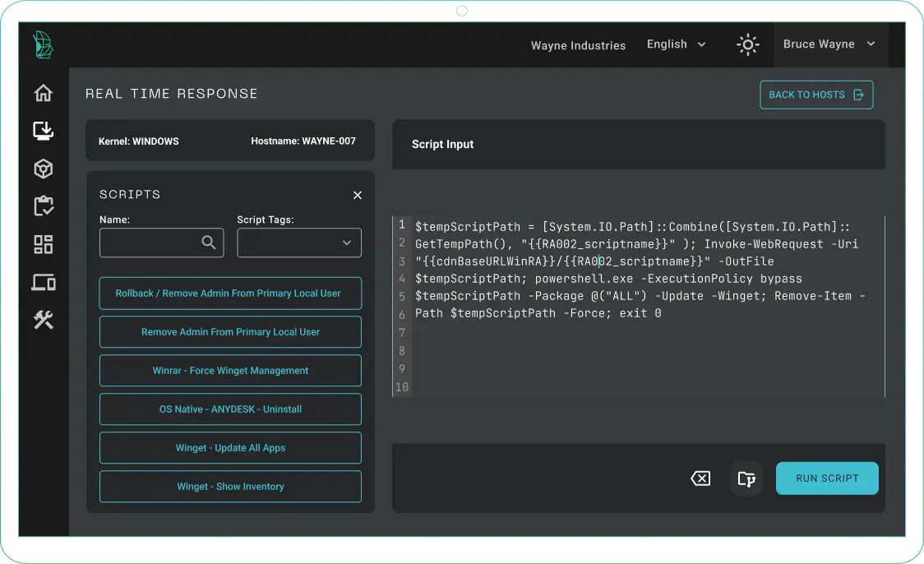Clear the script input with backspace icon
Viewport: 924px width, 564px height.
click(x=700, y=478)
